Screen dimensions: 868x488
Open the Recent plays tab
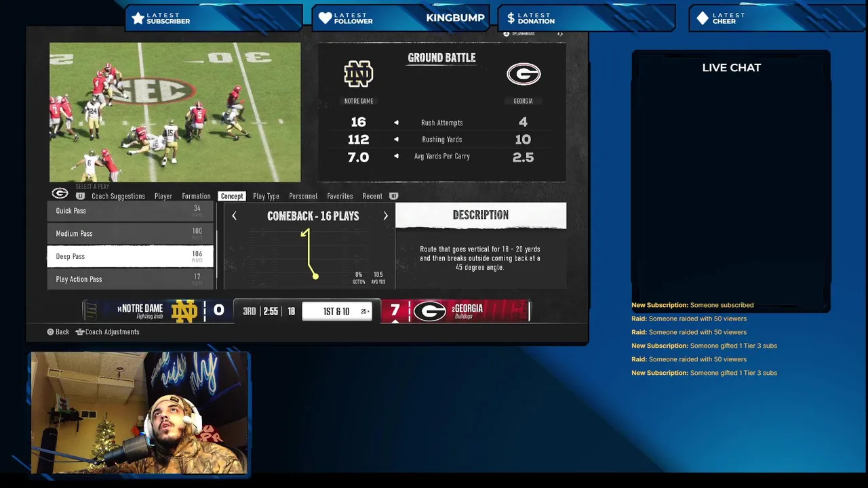[x=372, y=196]
